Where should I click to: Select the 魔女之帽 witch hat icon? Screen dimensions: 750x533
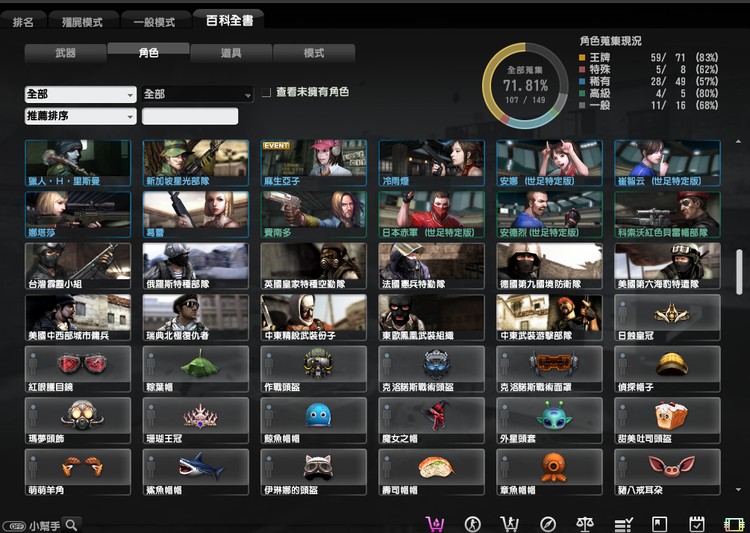click(x=436, y=415)
